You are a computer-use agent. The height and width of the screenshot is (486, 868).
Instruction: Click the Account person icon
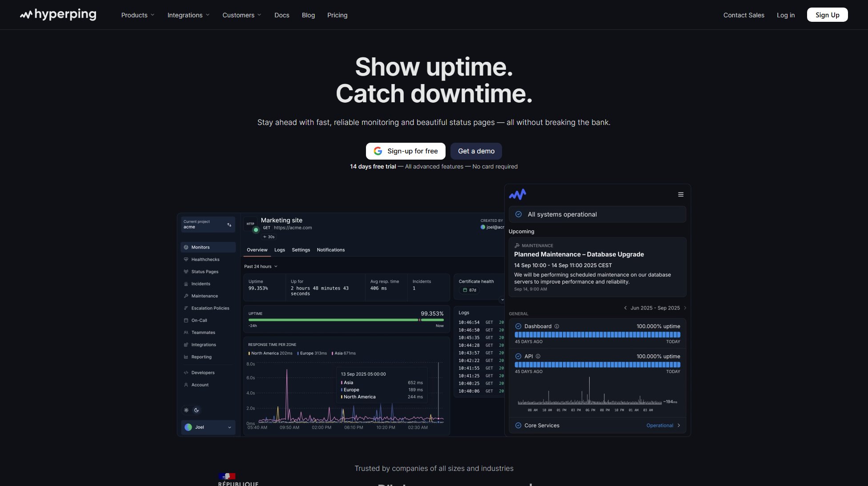(x=186, y=385)
